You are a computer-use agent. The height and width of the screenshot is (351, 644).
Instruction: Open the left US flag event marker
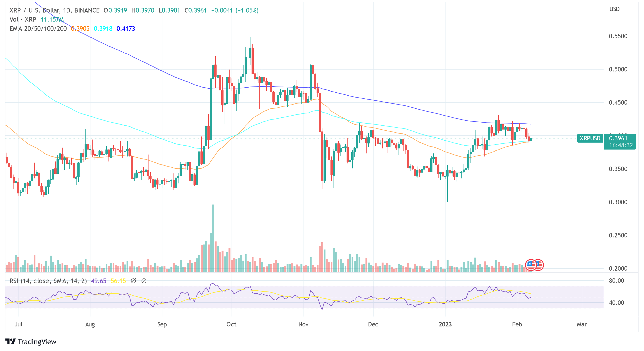[531, 265]
